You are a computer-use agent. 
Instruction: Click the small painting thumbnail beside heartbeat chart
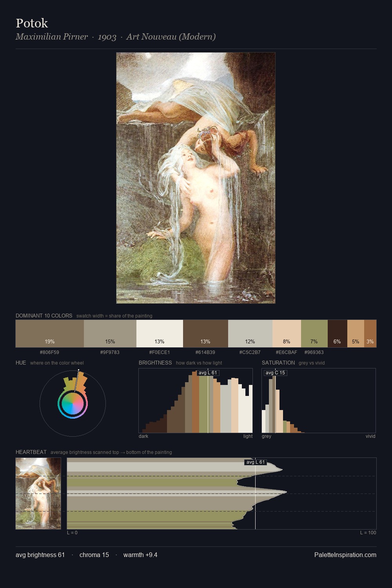[x=38, y=494]
